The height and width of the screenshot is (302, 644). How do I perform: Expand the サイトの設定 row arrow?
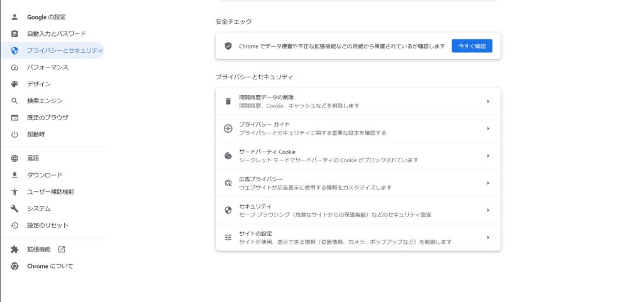[x=488, y=237]
